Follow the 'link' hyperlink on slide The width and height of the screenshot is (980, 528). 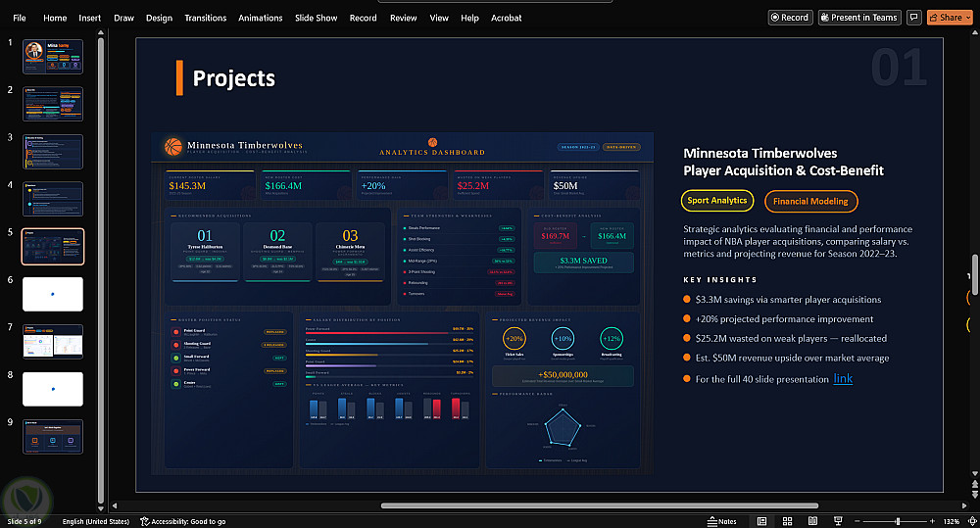843,378
